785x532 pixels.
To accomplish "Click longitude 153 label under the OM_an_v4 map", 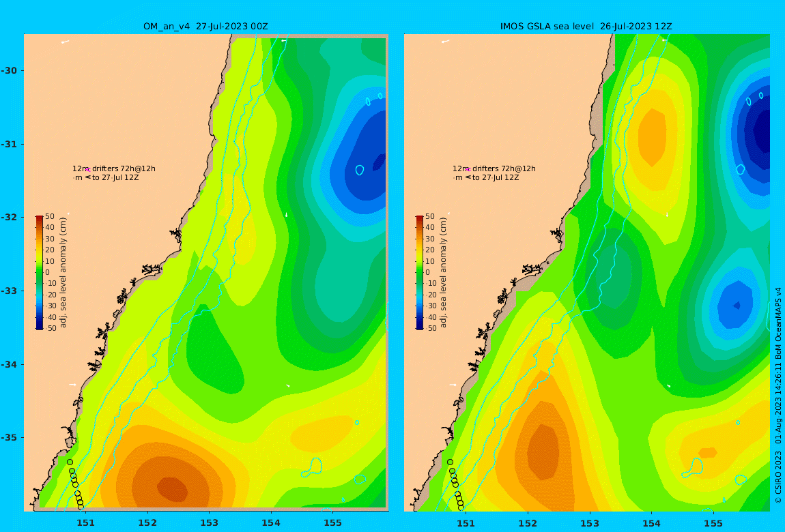I will coord(210,523).
